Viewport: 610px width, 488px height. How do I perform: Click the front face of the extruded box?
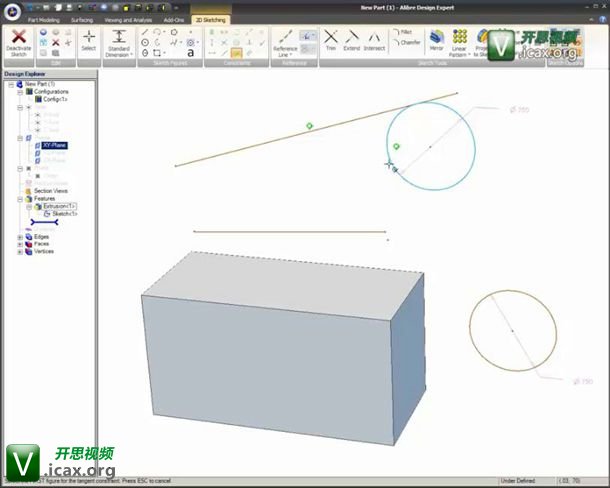tap(267, 369)
